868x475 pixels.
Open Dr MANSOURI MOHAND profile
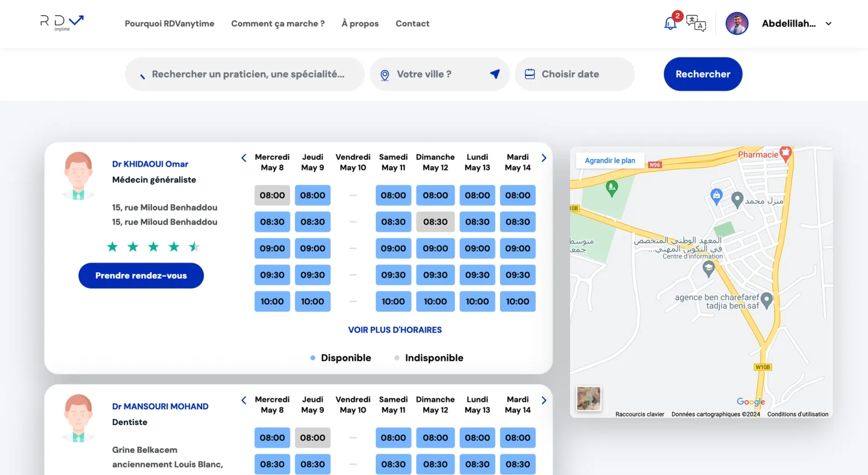pyautogui.click(x=160, y=407)
